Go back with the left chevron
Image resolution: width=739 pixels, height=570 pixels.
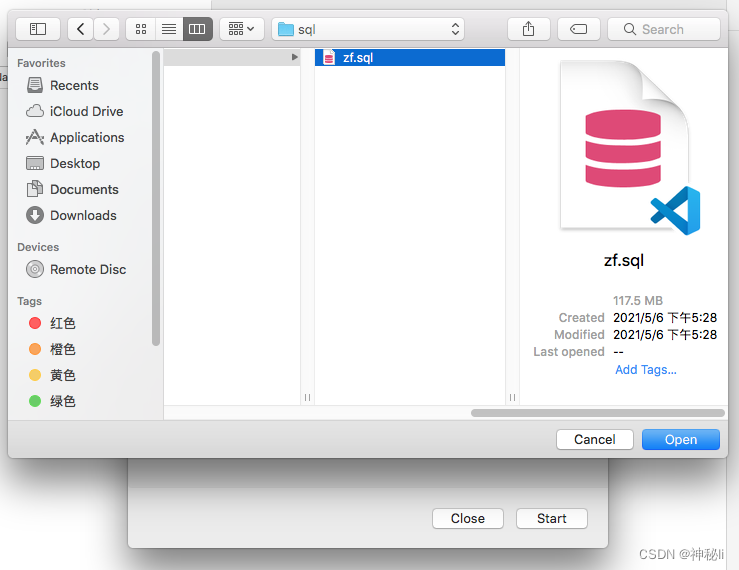(x=81, y=29)
